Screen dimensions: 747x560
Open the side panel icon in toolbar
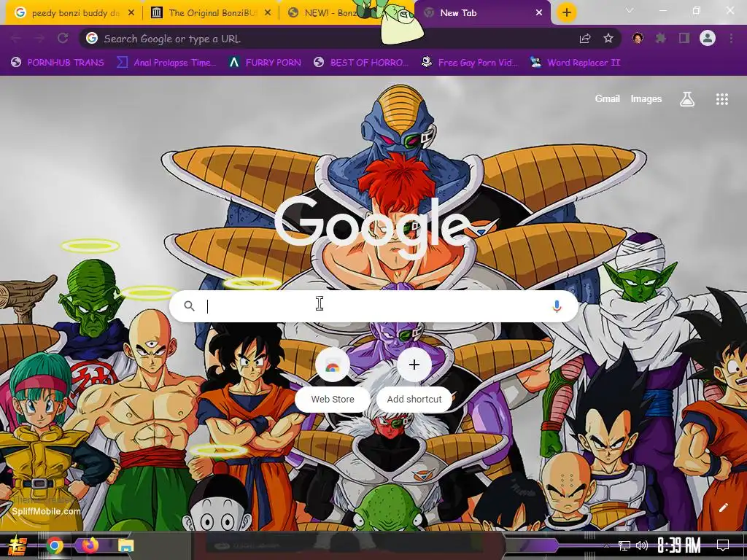(684, 38)
